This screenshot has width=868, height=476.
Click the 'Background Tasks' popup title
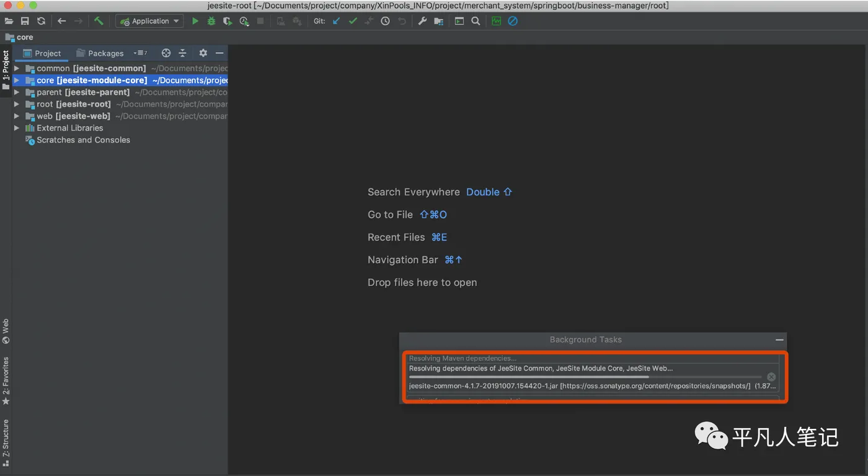coord(585,340)
